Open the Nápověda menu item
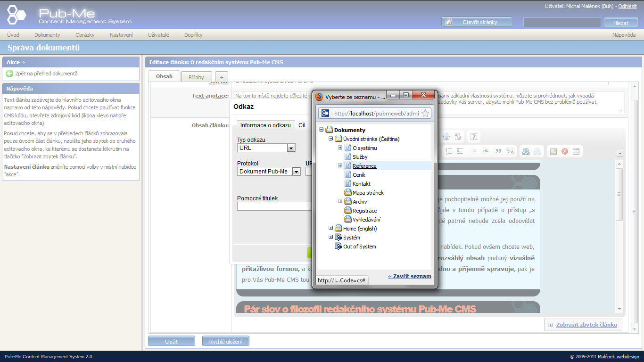Image resolution: width=644 pixels, height=362 pixels. (x=624, y=35)
